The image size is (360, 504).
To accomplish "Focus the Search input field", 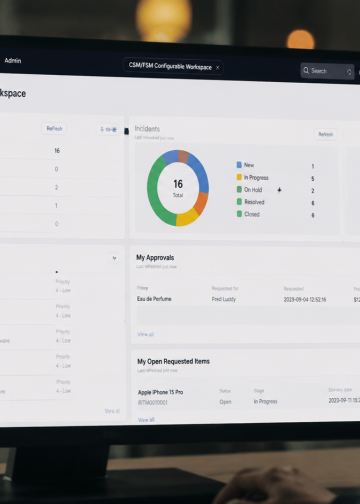I will pyautogui.click(x=327, y=71).
